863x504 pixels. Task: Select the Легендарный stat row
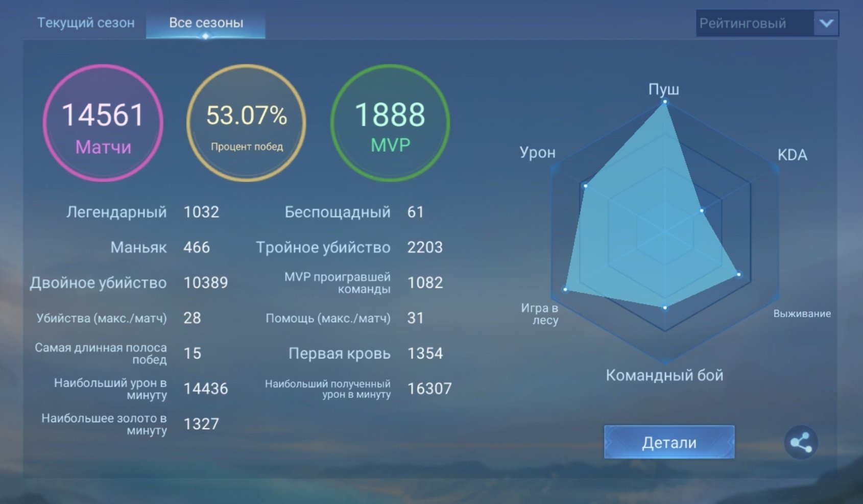(x=142, y=212)
